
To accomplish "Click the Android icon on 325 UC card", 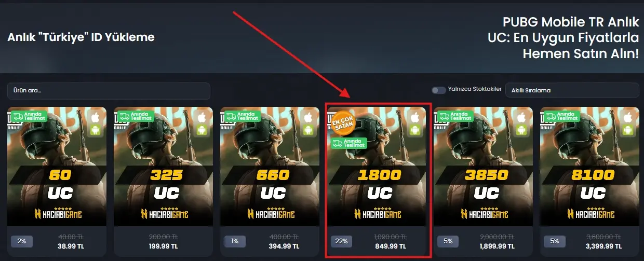I will [201, 130].
